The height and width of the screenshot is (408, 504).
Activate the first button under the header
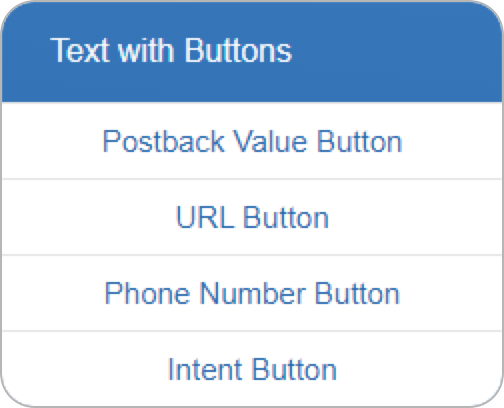coord(252,141)
